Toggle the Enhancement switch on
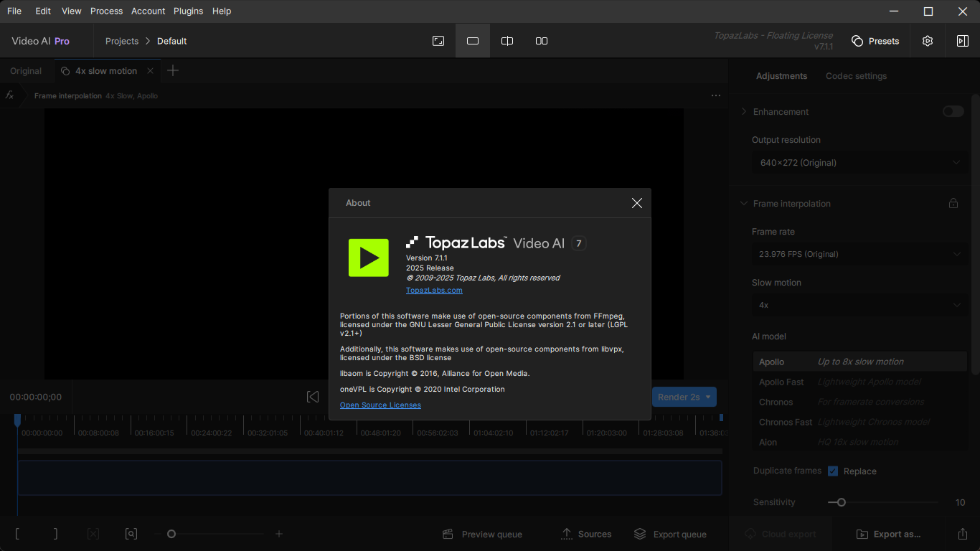980x551 pixels. tap(953, 111)
